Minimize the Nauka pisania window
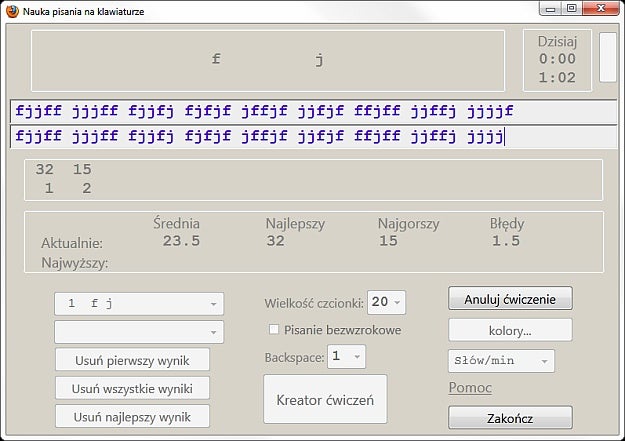Screen dimensions: 625x441 pos(550,8)
